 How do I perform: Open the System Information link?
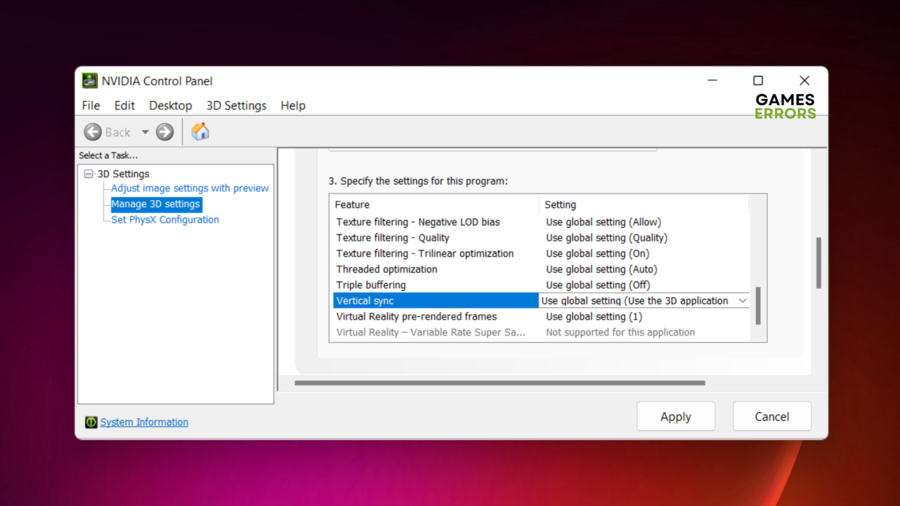pos(144,422)
